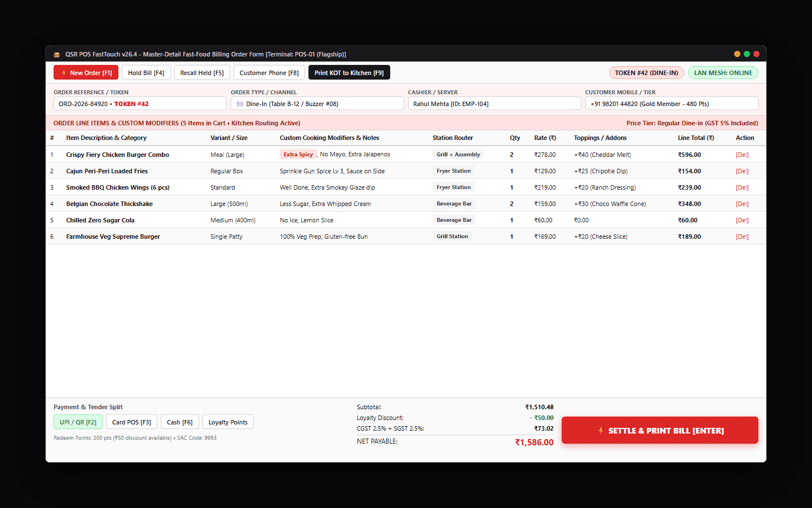Delete Crispy Fiery Chicken Burger Combo line
The image size is (812, 508).
(x=742, y=155)
